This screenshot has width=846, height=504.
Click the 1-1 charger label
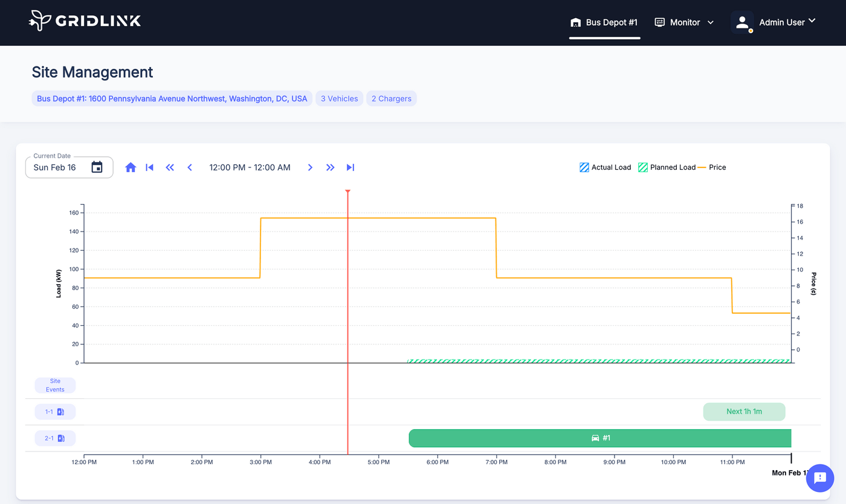click(55, 412)
